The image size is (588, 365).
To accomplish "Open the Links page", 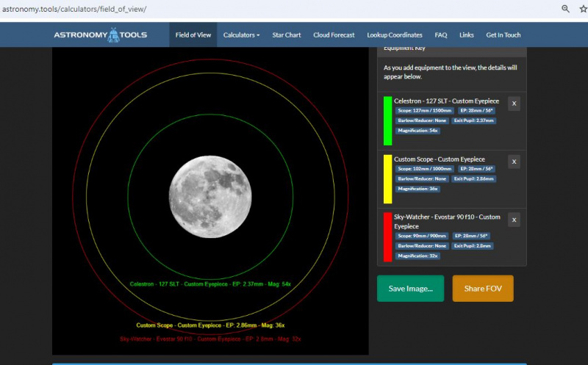I will tap(467, 35).
